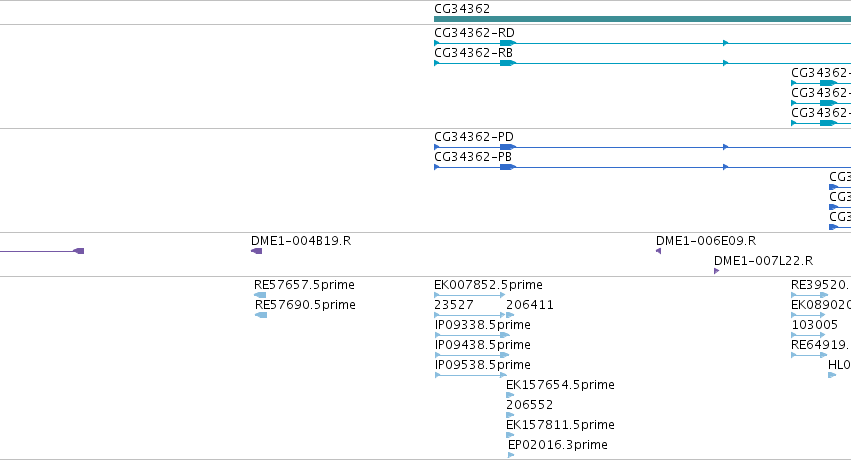Click the CG34362-RD transcript feature

[x=643, y=43]
